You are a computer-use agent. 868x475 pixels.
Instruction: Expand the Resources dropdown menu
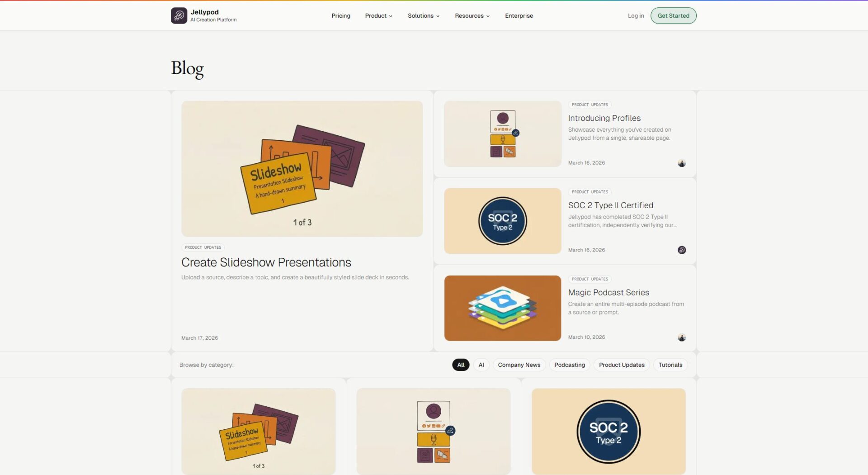click(472, 16)
